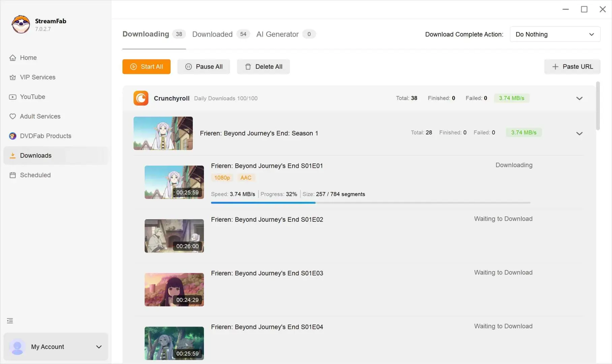Open VIP Services crown icon
The width and height of the screenshot is (612, 364).
tap(12, 77)
